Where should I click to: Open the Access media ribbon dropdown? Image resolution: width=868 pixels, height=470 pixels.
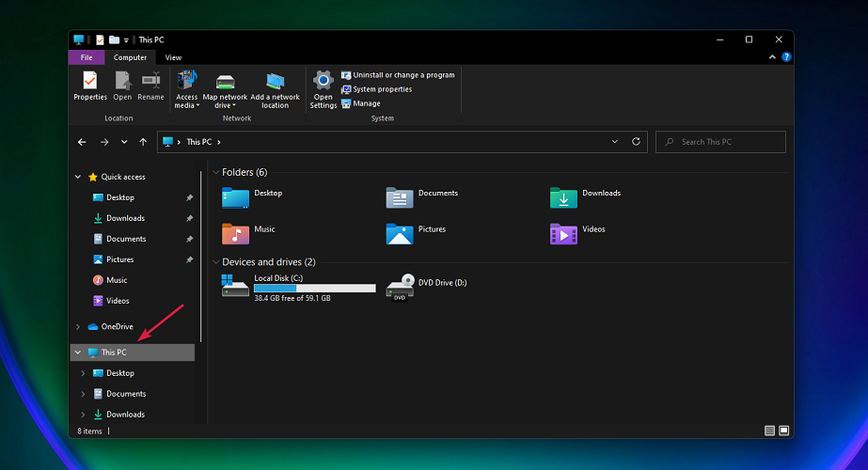[186, 101]
